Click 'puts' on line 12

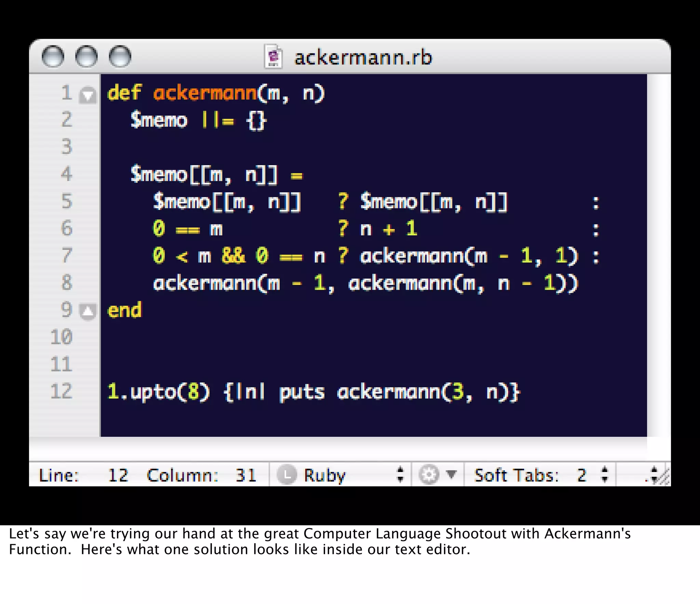302,393
